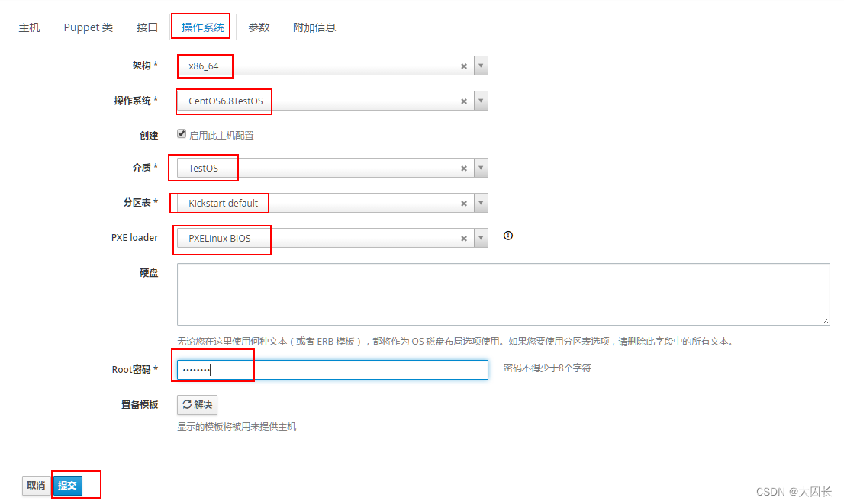Click the 取消 button
This screenshot has width=844, height=504.
pos(36,486)
